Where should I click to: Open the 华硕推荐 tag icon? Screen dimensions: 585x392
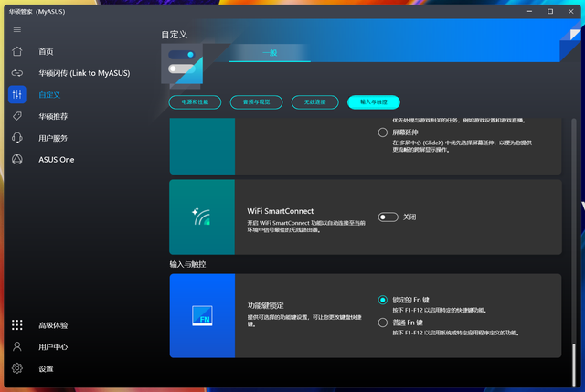(17, 116)
